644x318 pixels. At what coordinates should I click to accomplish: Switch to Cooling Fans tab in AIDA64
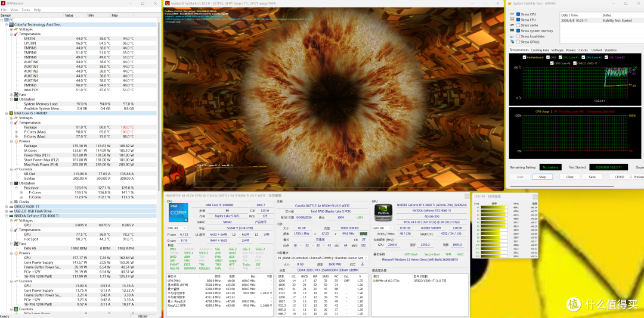tap(540, 50)
